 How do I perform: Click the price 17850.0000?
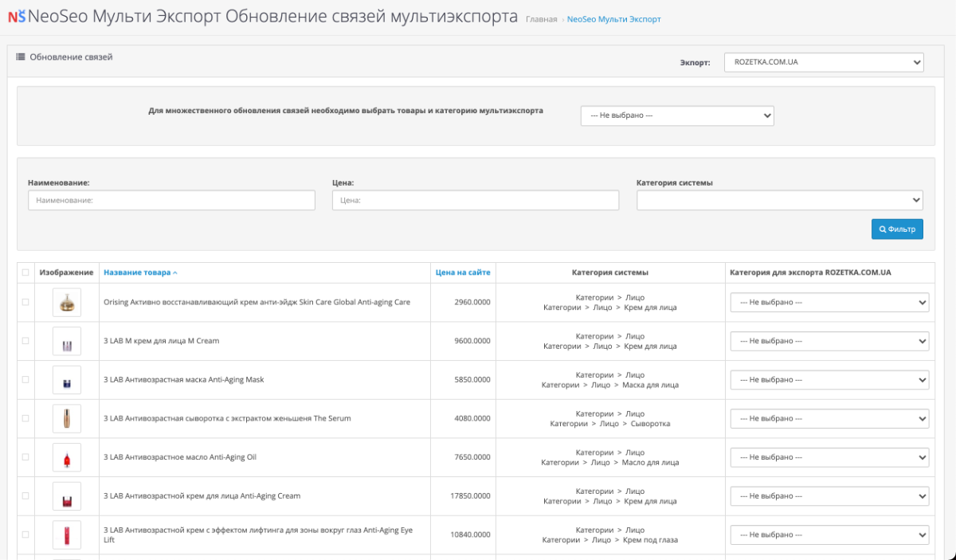point(470,495)
